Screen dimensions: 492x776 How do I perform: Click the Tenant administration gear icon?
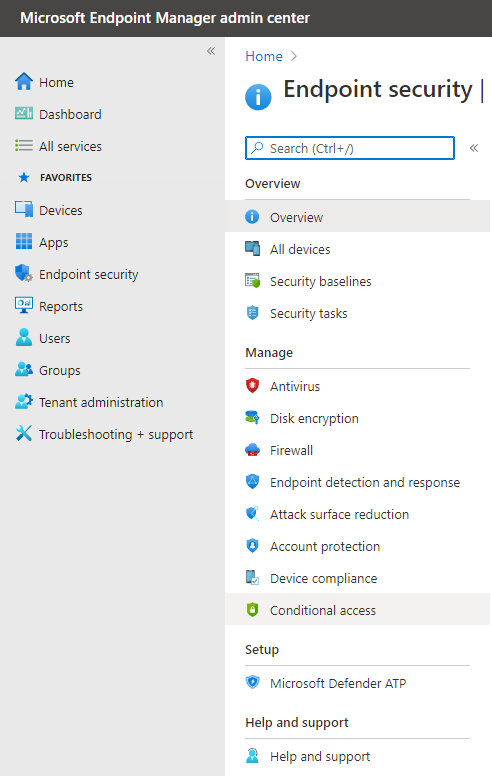coord(23,402)
